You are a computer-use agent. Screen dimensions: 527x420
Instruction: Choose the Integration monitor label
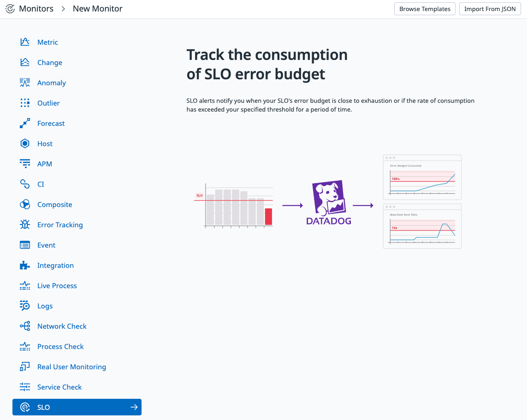point(55,266)
